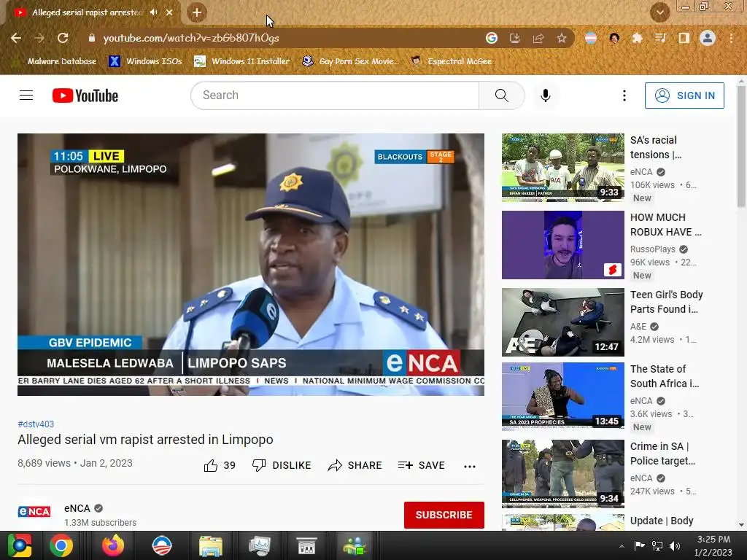Click the install app icon in address bar

click(x=515, y=38)
